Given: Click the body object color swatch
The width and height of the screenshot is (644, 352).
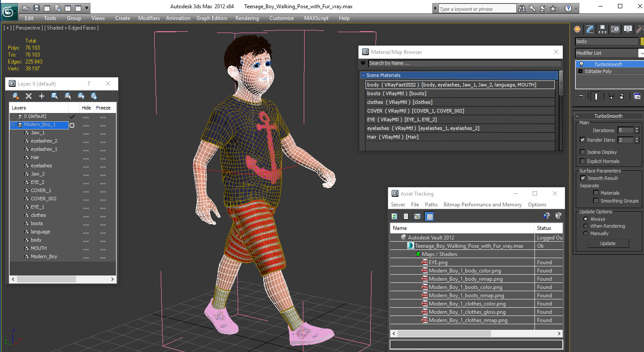Looking at the screenshot, I should pyautogui.click(x=642, y=41).
